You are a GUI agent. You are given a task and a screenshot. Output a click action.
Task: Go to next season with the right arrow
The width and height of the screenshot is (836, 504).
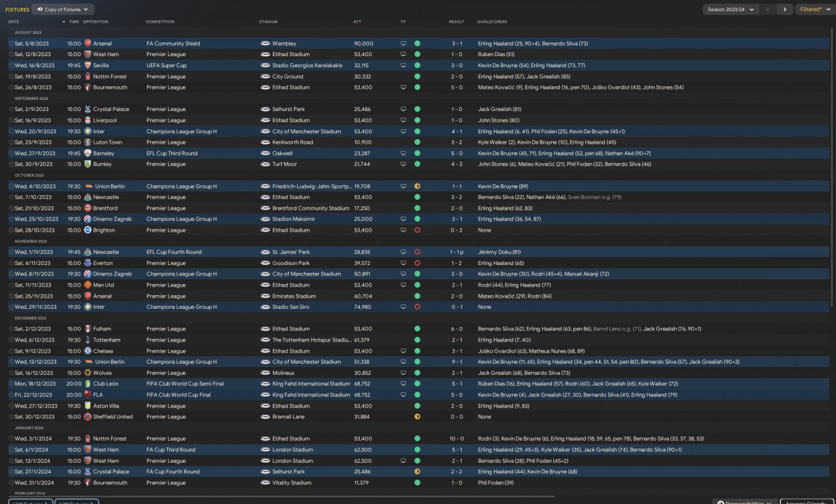click(x=785, y=10)
